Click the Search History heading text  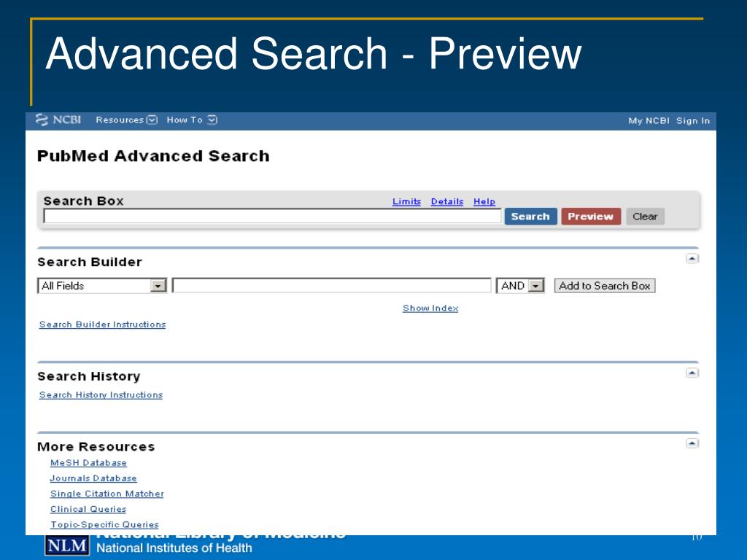(88, 376)
